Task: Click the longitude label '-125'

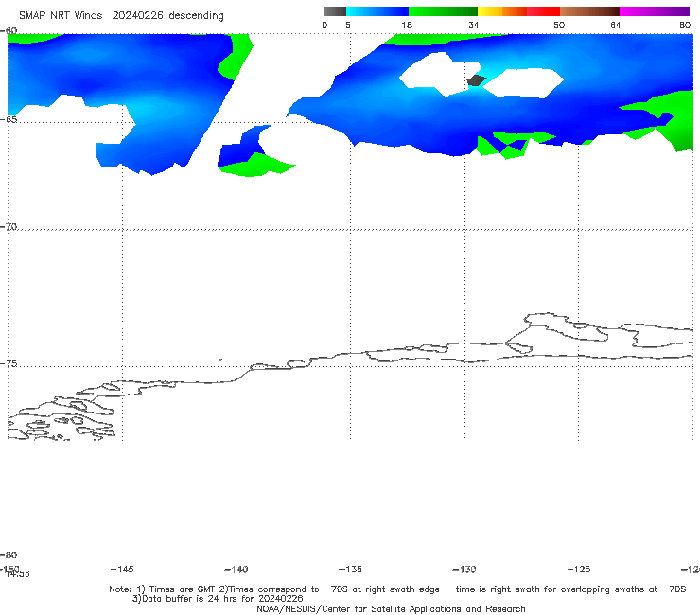Action: point(579,570)
